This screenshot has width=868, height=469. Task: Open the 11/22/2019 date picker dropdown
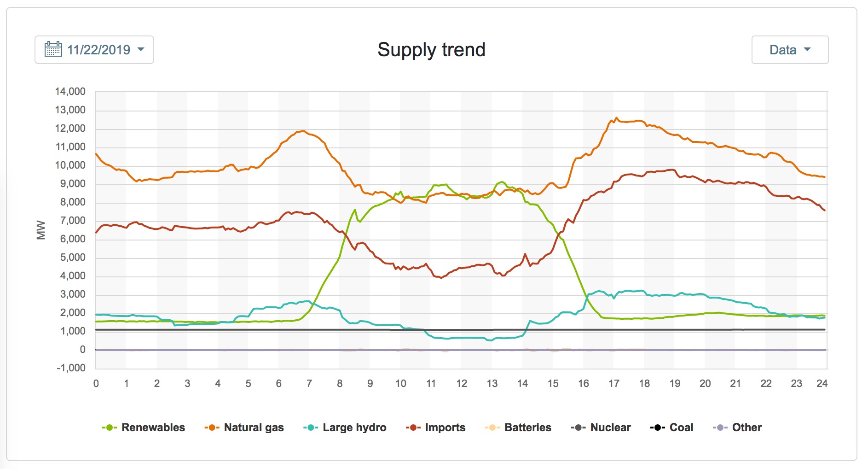click(x=94, y=50)
